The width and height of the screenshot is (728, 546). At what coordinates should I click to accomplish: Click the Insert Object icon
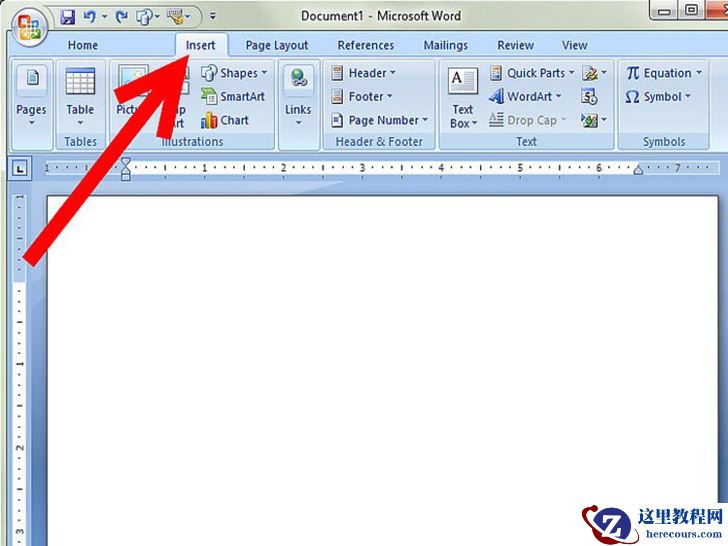tap(590, 120)
